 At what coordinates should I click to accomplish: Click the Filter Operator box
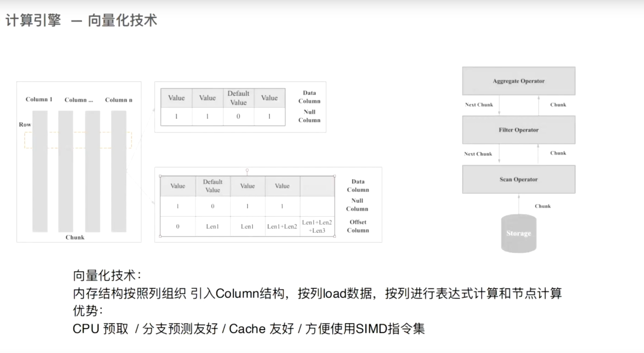pyautogui.click(x=519, y=130)
